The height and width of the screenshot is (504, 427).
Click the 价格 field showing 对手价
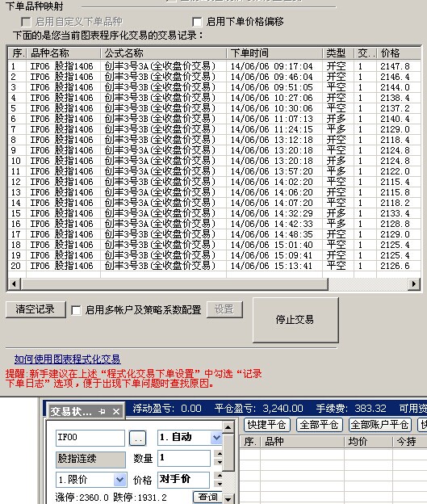click(x=183, y=479)
